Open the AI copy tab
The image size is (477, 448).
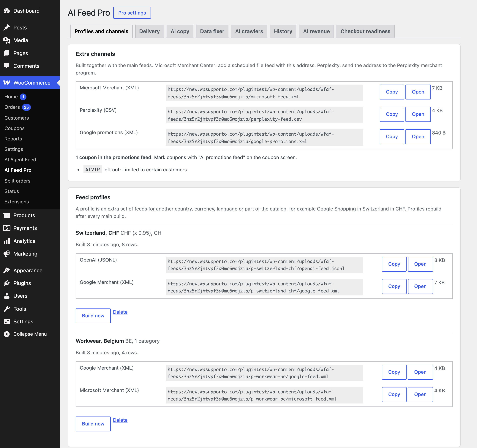[x=180, y=31]
